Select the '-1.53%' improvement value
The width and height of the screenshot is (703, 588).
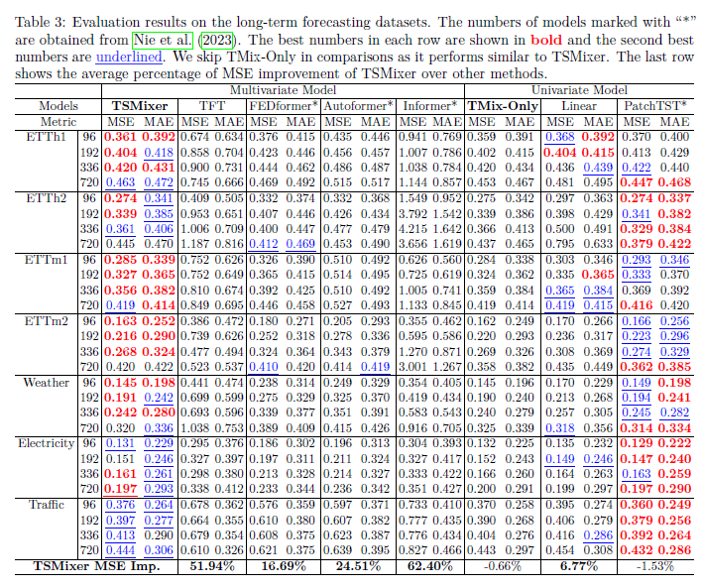tap(655, 566)
